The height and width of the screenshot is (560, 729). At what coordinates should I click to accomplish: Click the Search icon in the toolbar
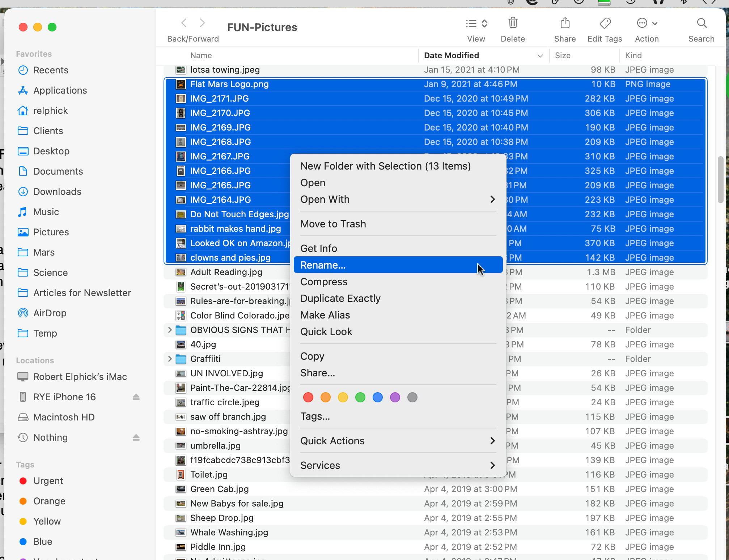(x=701, y=23)
